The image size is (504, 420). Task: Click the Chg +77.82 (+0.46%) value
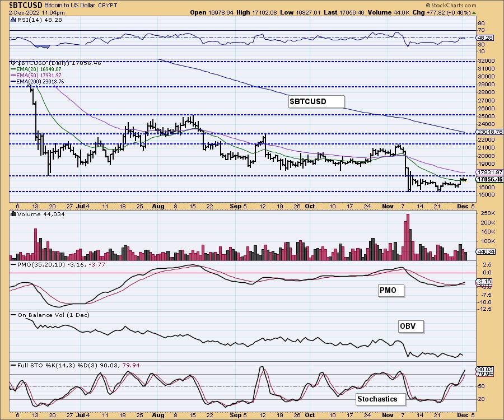click(x=441, y=12)
